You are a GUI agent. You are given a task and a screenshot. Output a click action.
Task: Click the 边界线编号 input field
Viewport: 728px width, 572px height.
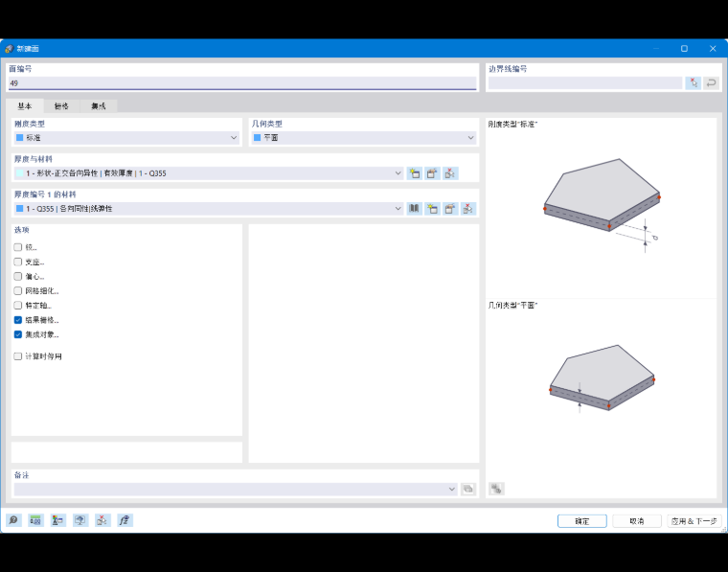pos(585,83)
